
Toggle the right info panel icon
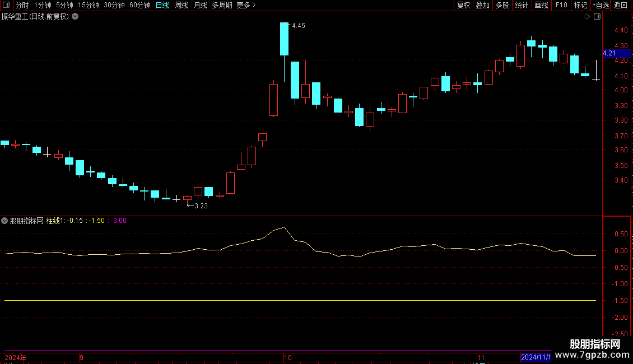[x=597, y=17]
